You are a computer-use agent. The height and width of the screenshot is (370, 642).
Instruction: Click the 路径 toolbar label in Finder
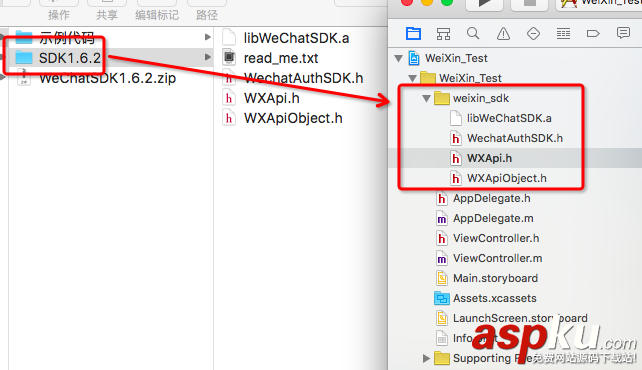(207, 15)
